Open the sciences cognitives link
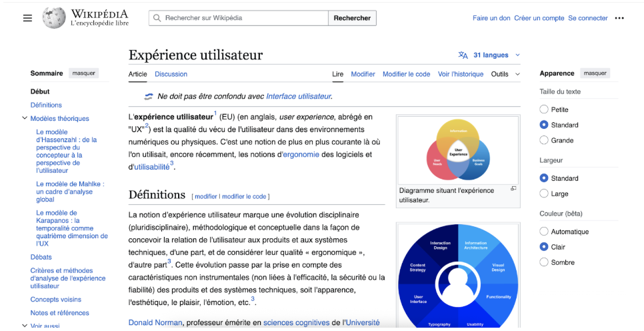Viewport: 644px width, 331px height. pos(297,323)
